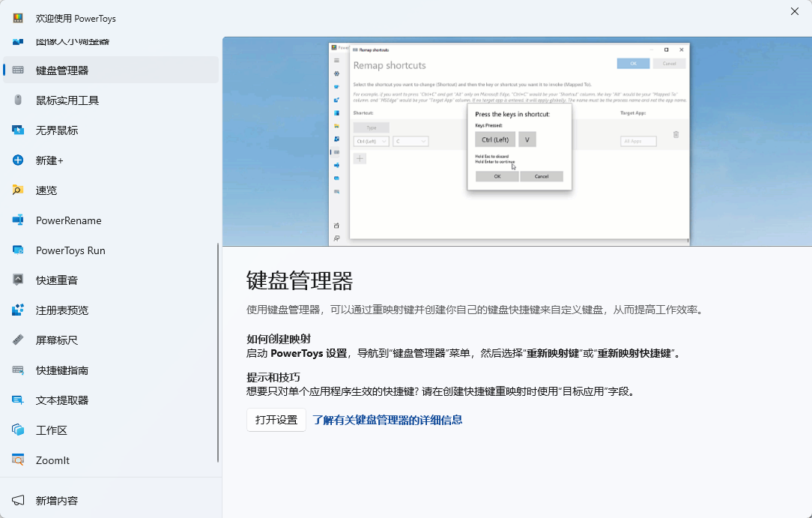Click the partially visible 图像大小调整器 icon

(18, 41)
